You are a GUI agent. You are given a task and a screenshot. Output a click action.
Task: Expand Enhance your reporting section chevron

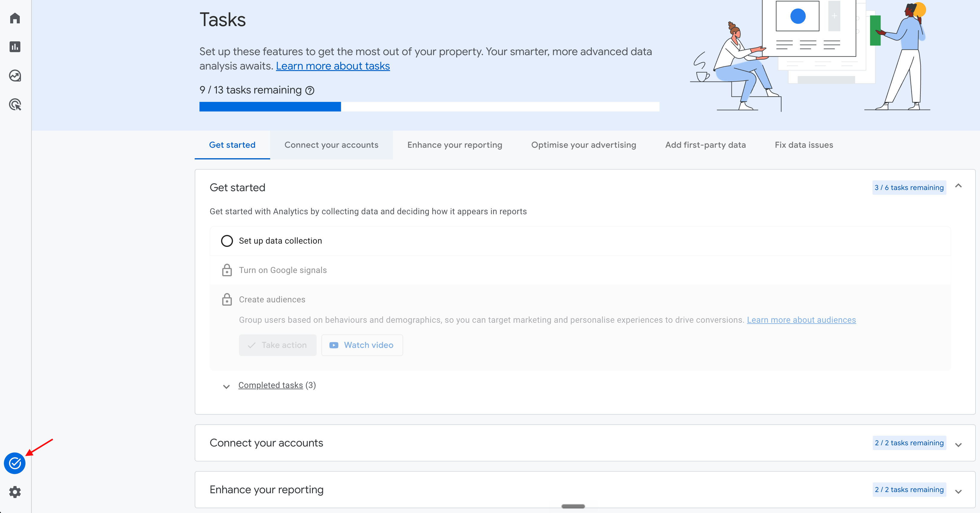point(958,491)
